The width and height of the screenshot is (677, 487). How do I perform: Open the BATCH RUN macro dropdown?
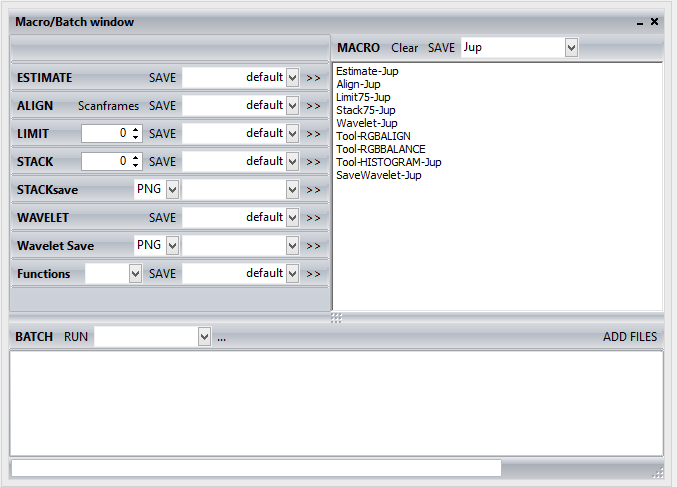pyautogui.click(x=204, y=336)
